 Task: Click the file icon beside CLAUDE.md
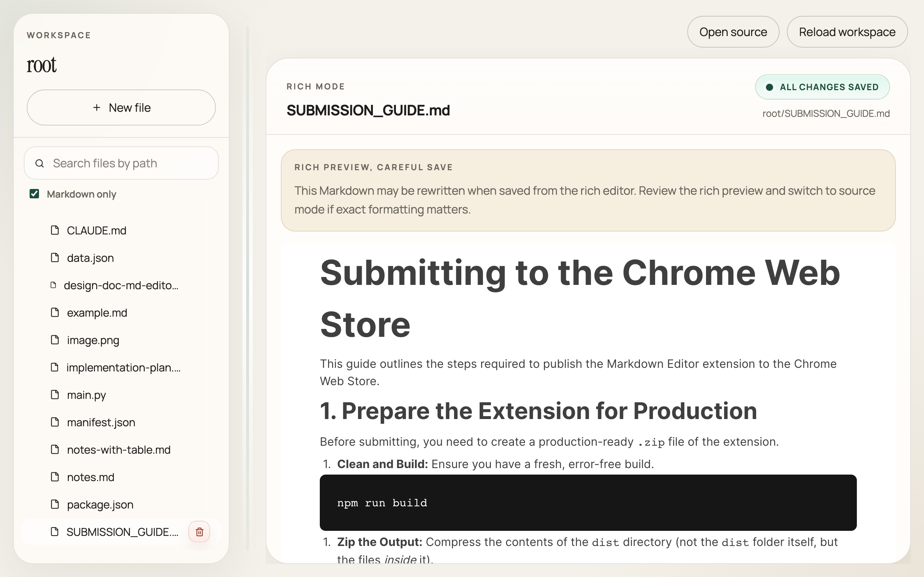pos(55,230)
